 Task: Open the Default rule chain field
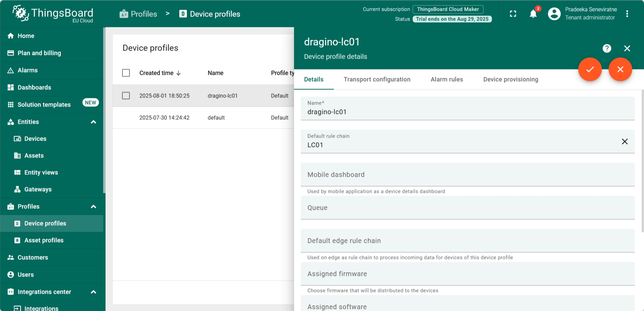[468, 142]
